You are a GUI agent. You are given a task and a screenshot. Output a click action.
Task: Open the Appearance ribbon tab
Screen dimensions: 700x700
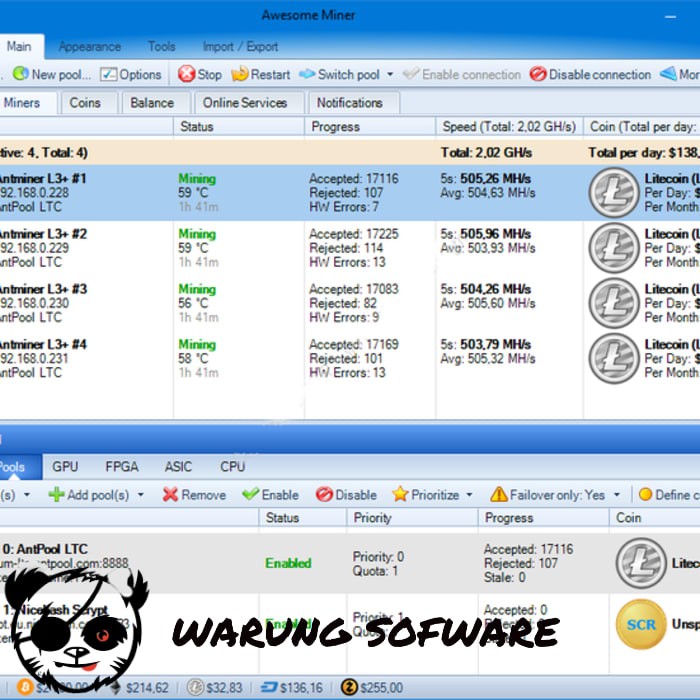(89, 46)
